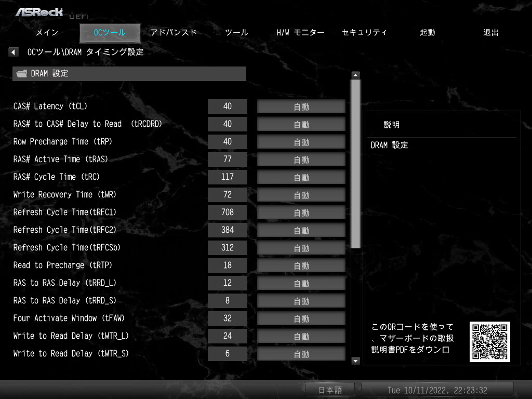Click the tWTR_S value box showing 6
532x399 pixels.
pyautogui.click(x=228, y=353)
